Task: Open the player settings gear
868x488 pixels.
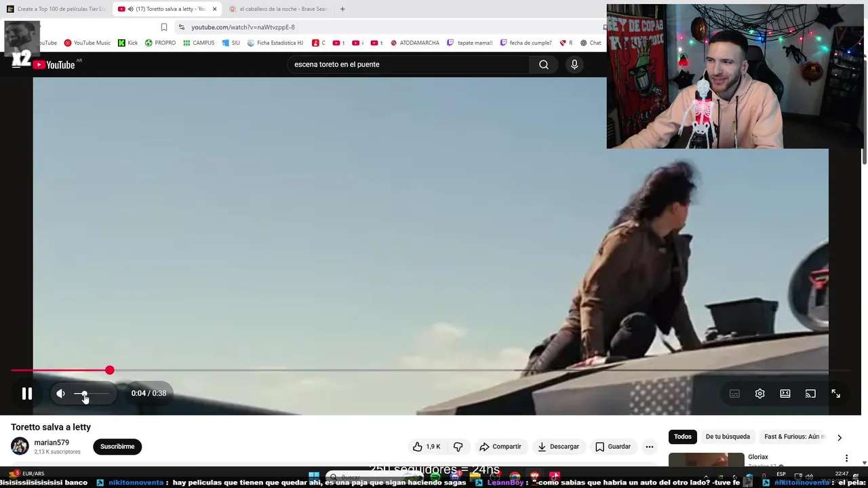Action: [x=759, y=394]
